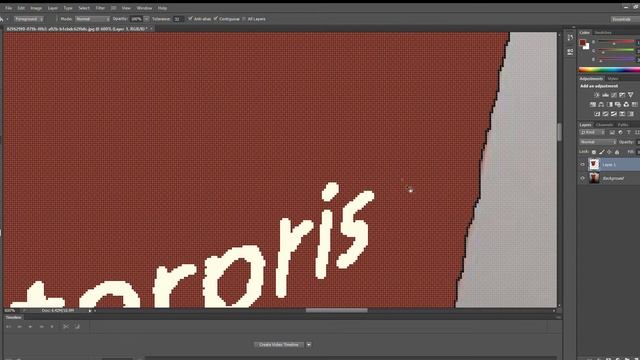
Task: Click the Tolerance value field
Action: pos(178,19)
